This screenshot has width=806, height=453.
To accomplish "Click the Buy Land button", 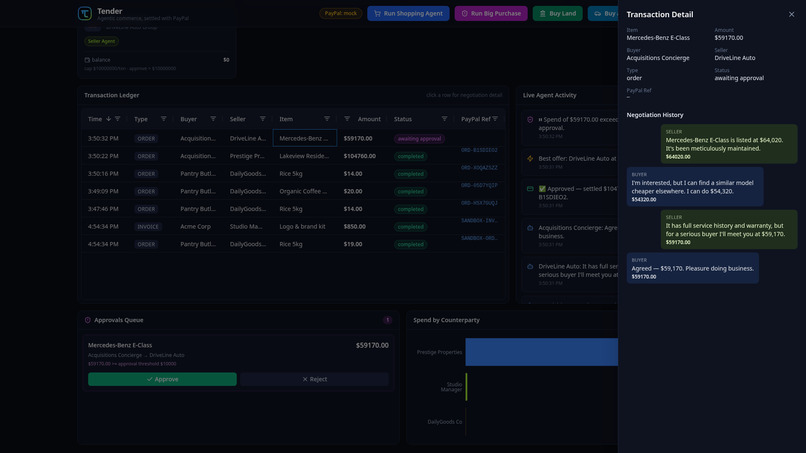I will click(558, 13).
